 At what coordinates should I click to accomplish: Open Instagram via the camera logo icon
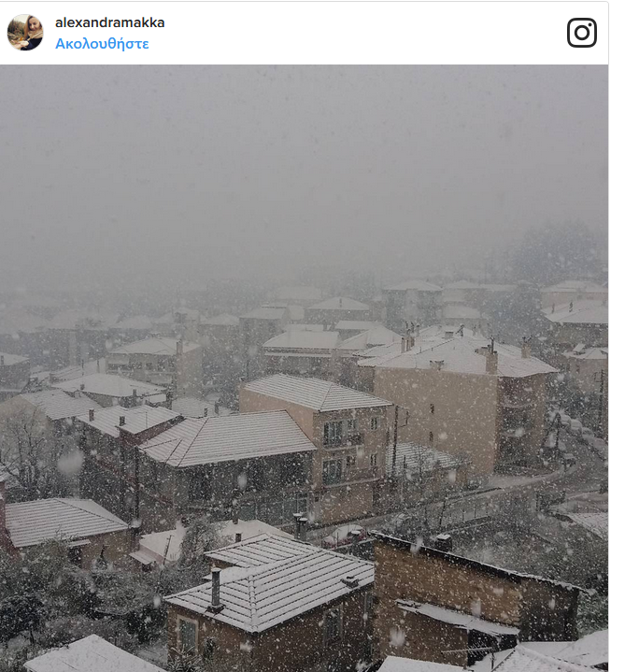(582, 33)
